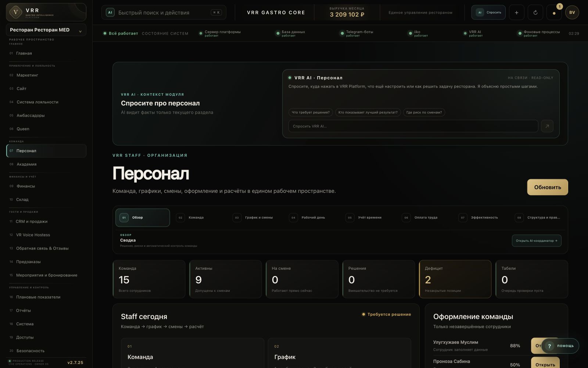Open Академия in sidebar

(x=46, y=164)
